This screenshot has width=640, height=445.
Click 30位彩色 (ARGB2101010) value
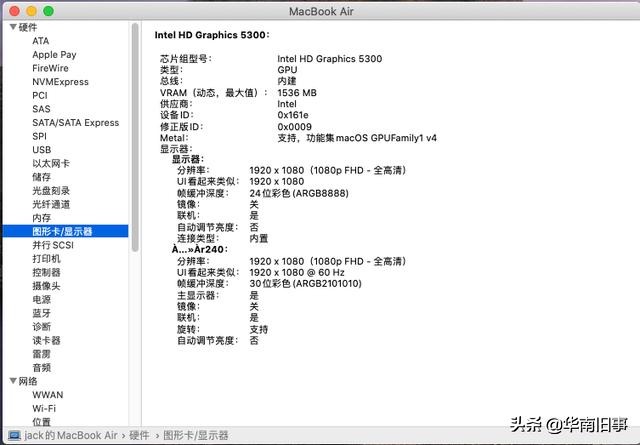[x=306, y=284]
